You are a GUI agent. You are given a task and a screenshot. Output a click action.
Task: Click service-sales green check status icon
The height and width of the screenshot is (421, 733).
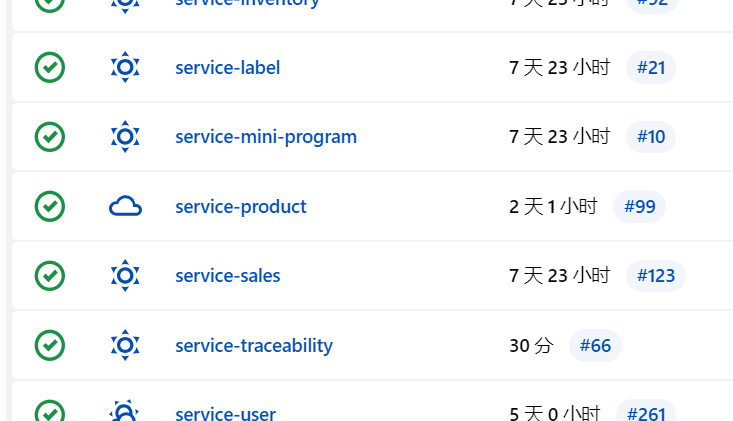tap(50, 275)
